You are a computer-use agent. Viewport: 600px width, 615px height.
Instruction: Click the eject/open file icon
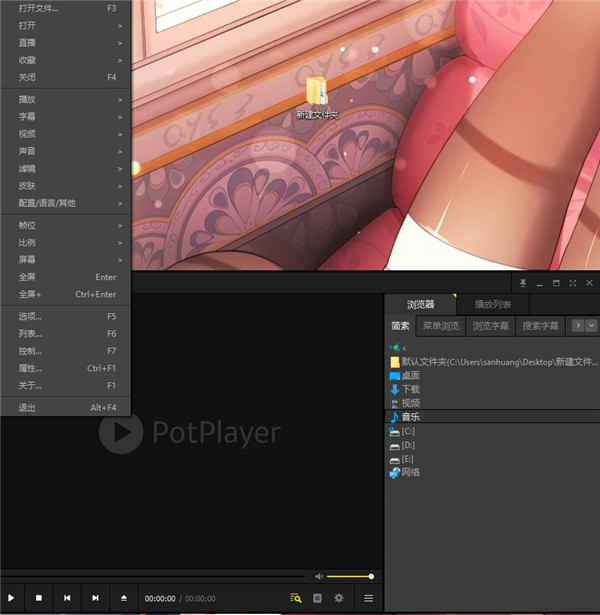(x=124, y=598)
